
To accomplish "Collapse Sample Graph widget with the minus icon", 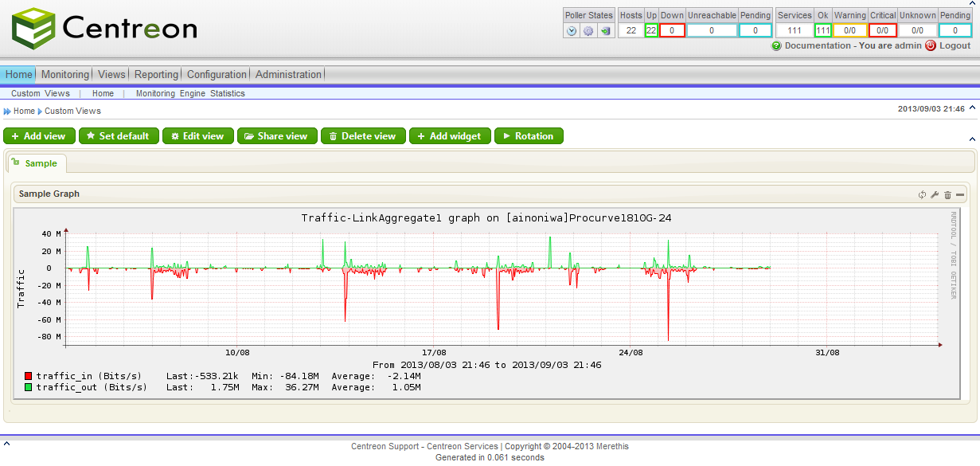I will coord(961,194).
